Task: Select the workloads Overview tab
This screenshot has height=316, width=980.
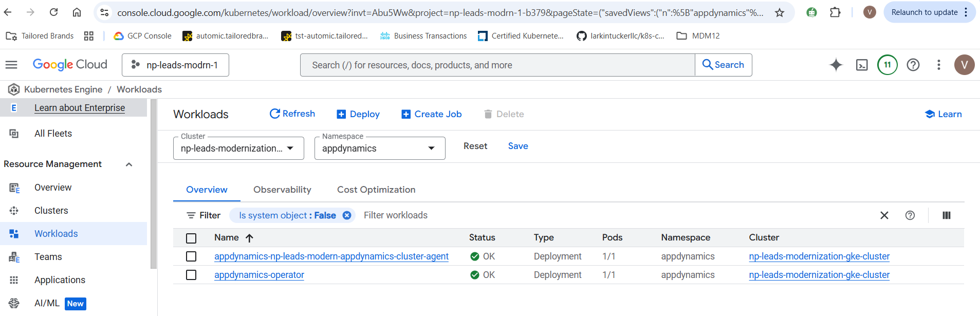Action: 207,190
